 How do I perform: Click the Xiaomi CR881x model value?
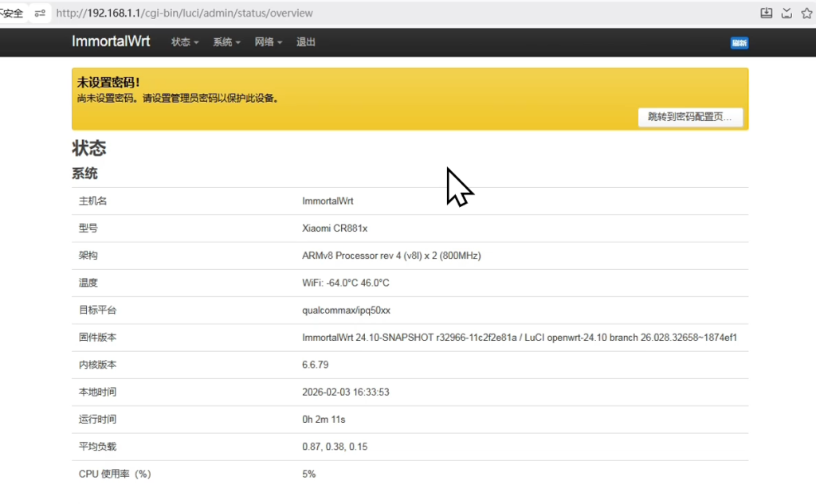coord(335,229)
